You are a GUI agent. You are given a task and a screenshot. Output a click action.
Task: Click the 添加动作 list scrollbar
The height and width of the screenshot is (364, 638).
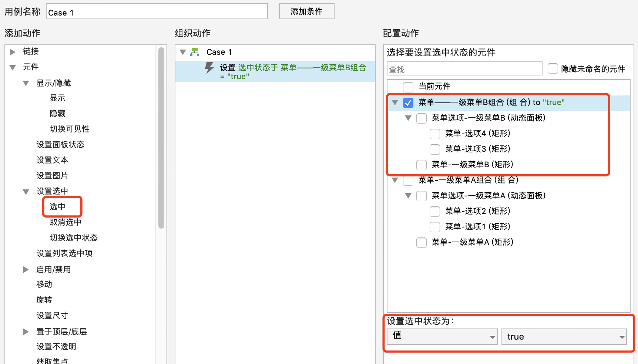click(161, 138)
